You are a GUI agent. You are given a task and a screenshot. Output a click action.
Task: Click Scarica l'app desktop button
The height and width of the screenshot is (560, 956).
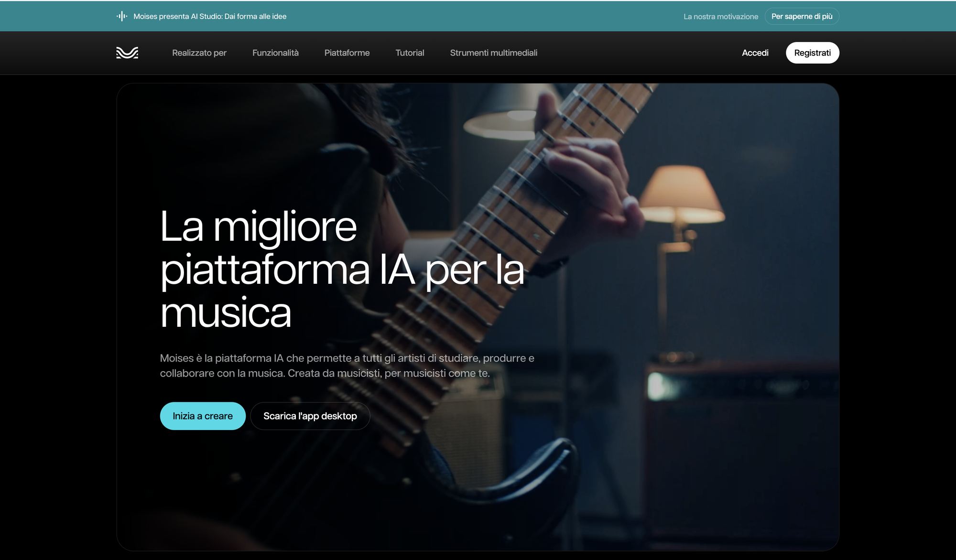310,416
